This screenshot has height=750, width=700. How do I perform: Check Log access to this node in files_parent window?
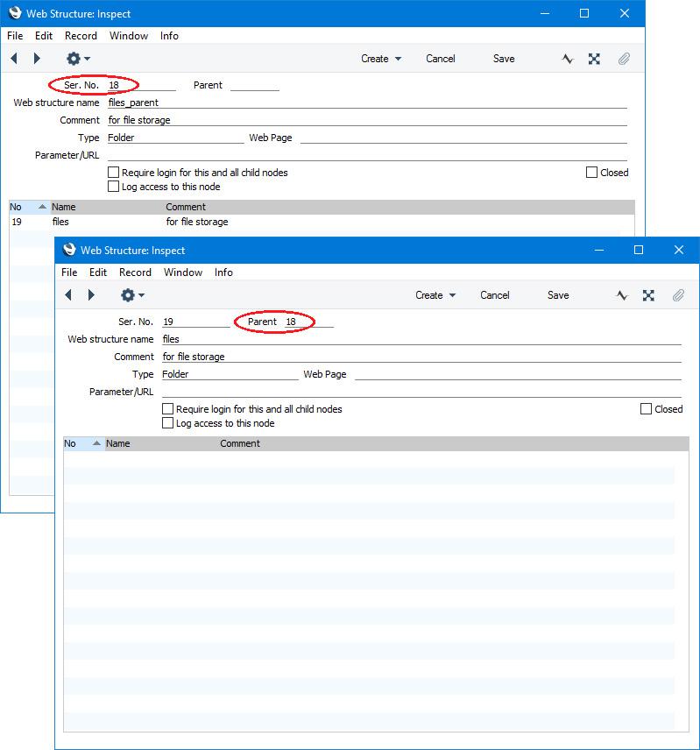tap(114, 187)
